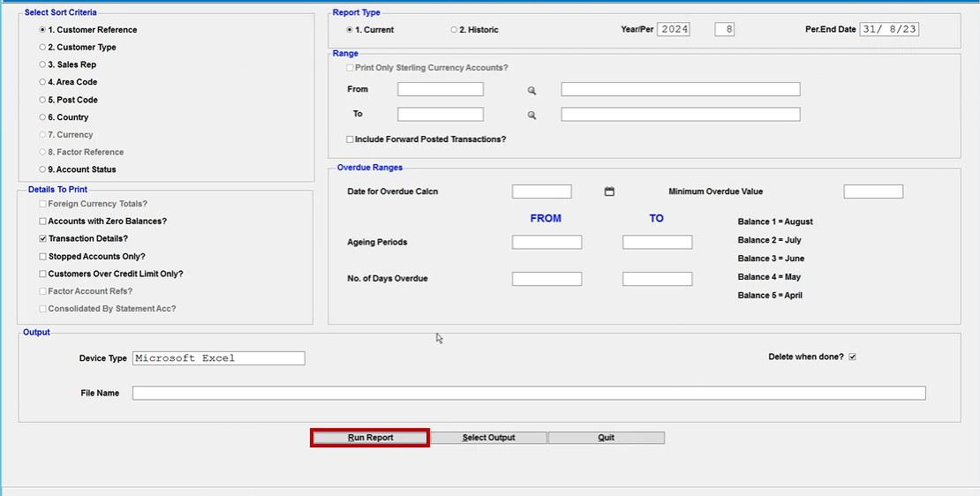Click the 'Overdue Ranges' group title
Image resolution: width=980 pixels, height=496 pixels.
(x=370, y=168)
